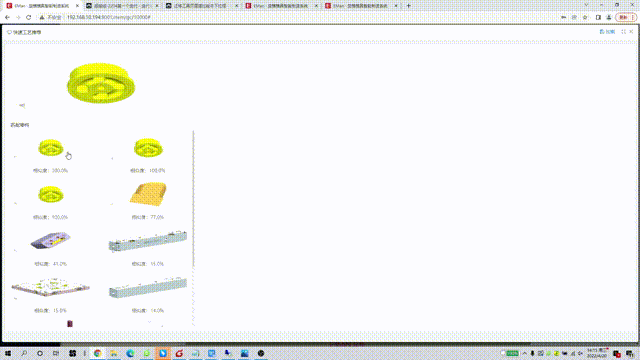Open the taskbar search magnifier
Viewport: 640px width, 360px height.
point(24,353)
